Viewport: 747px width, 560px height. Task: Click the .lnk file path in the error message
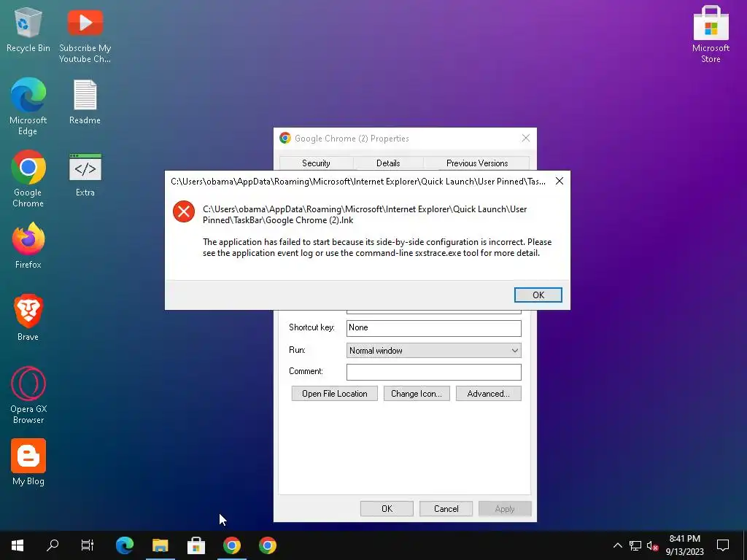365,214
